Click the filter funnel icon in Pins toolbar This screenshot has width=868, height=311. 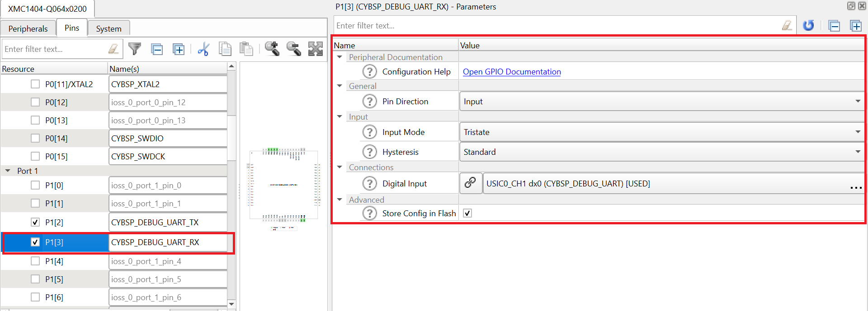click(x=135, y=49)
